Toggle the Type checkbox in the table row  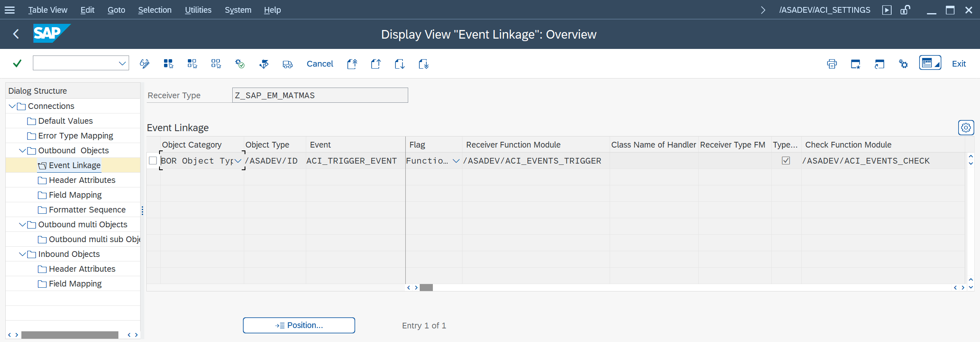pos(786,161)
